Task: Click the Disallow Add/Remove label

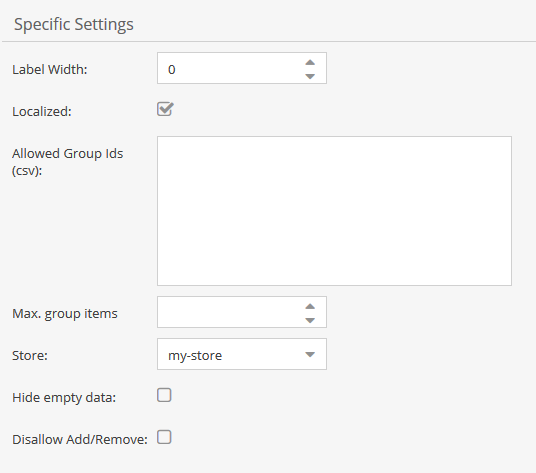Action: (x=80, y=440)
